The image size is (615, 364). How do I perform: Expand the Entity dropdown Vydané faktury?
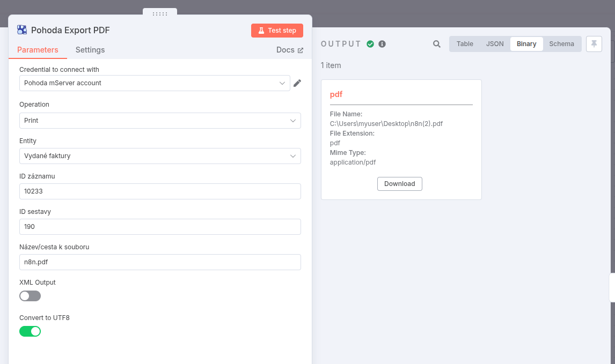coord(160,156)
